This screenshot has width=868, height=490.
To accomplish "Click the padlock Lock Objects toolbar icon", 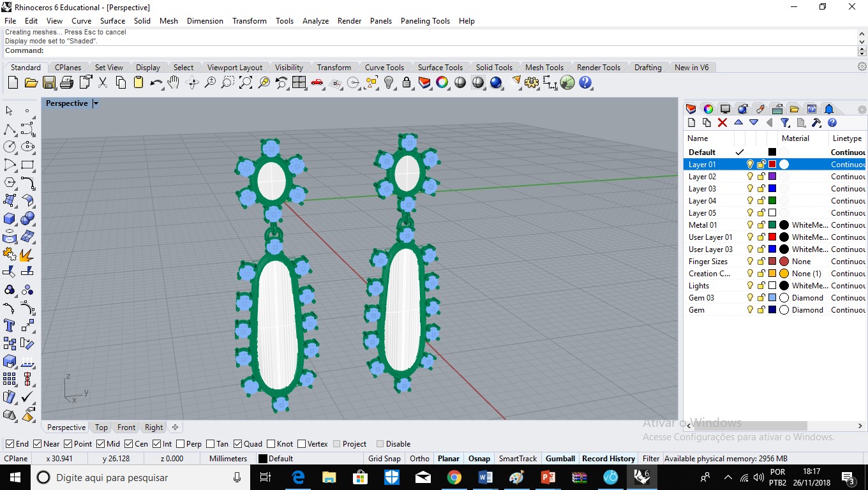I will click(406, 82).
